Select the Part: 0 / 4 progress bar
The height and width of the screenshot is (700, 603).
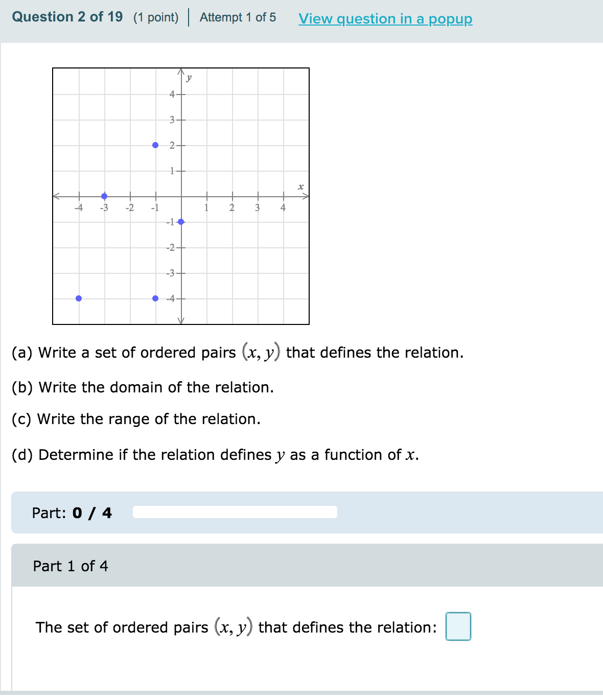pyautogui.click(x=234, y=512)
